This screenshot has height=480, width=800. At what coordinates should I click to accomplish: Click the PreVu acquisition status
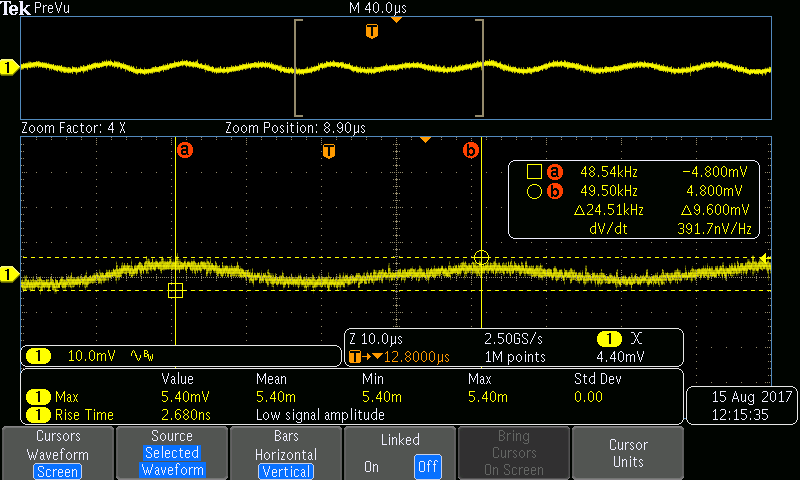pos(52,8)
